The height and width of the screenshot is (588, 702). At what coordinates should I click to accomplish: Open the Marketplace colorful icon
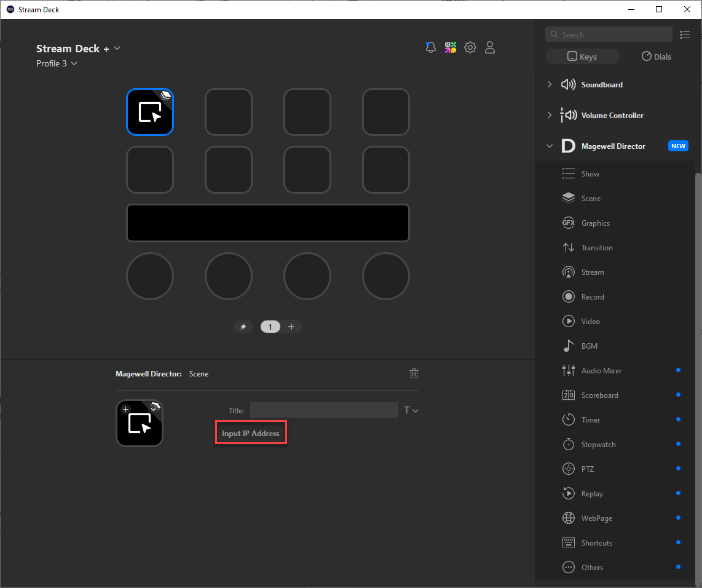point(451,47)
